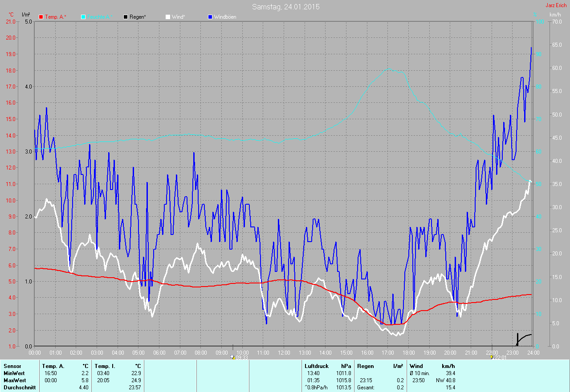Click the Luftdruck column header
This screenshot has width=570, height=392.
pos(317,366)
